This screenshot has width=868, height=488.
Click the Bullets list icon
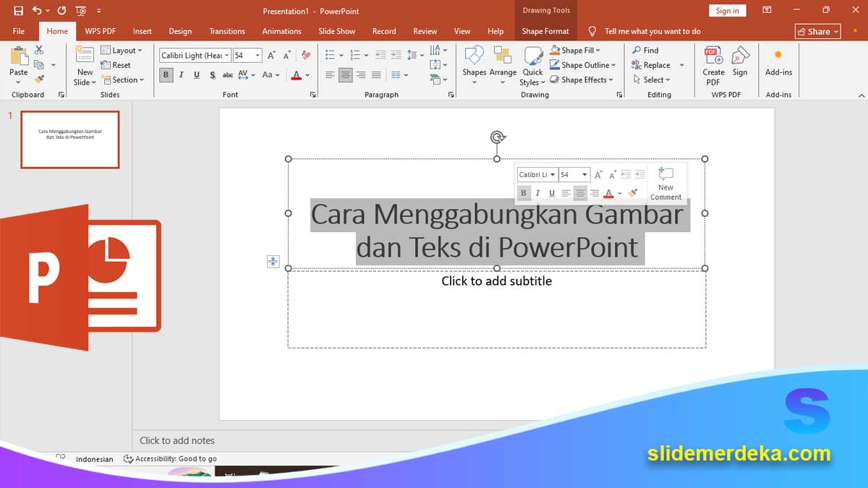pyautogui.click(x=330, y=55)
